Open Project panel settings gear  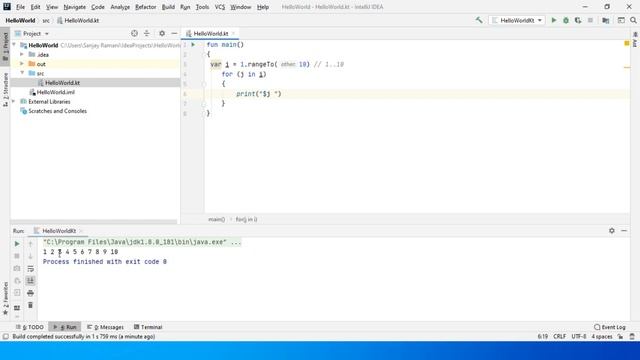pos(162,33)
